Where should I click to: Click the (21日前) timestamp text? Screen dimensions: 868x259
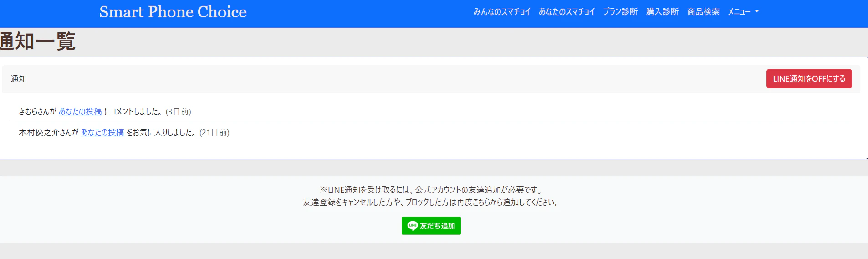pyautogui.click(x=214, y=133)
